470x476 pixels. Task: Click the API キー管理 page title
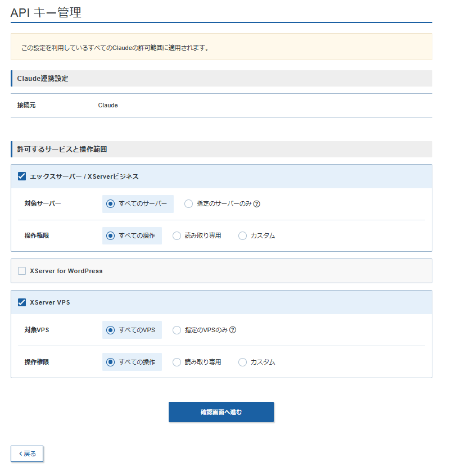(x=46, y=13)
